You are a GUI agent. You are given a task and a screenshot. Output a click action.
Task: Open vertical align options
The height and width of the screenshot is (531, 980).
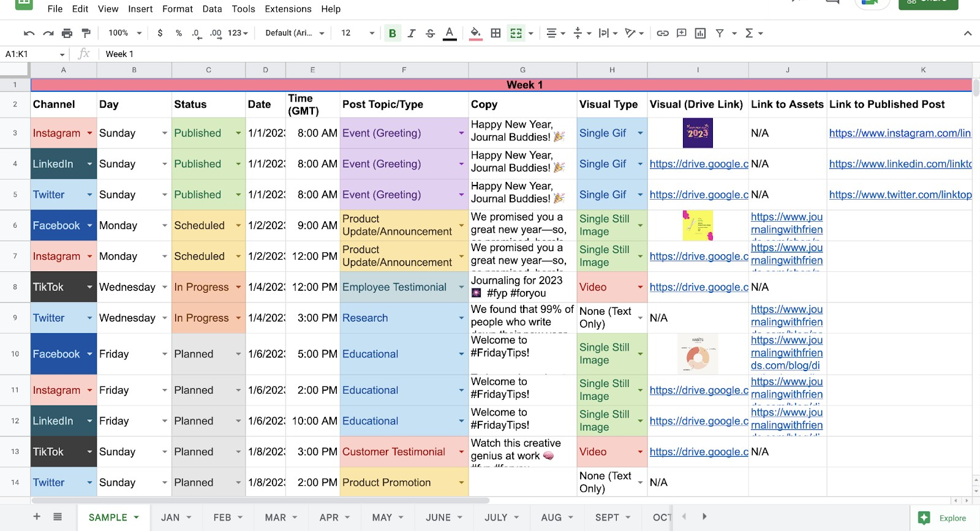[582, 33]
